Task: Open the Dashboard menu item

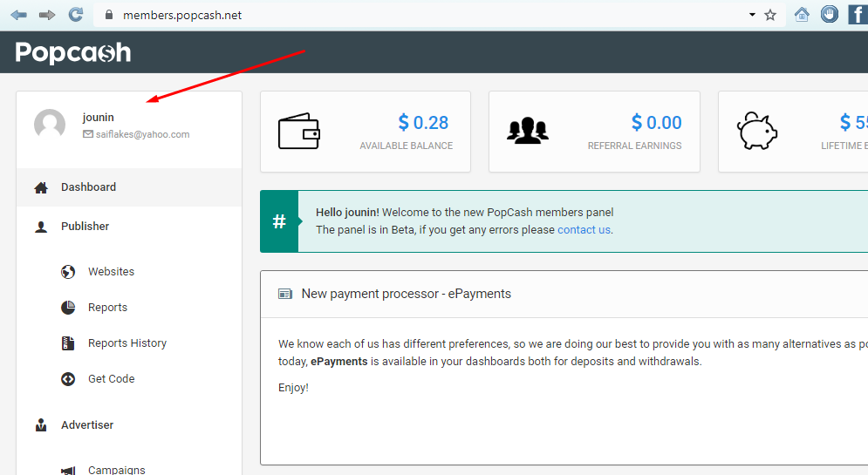Action: 129,187
